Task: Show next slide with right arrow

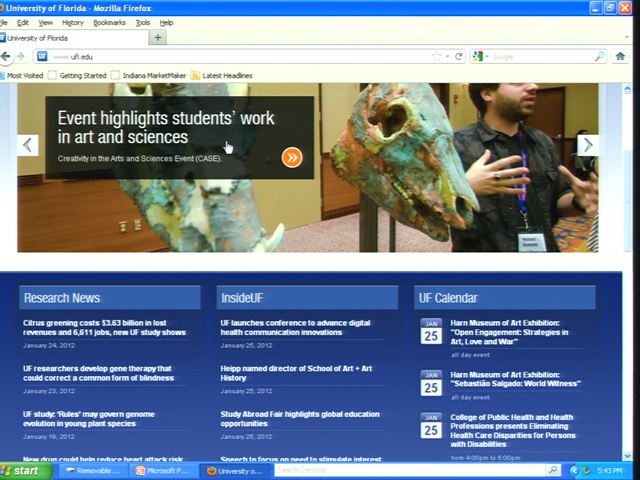Action: point(588,145)
